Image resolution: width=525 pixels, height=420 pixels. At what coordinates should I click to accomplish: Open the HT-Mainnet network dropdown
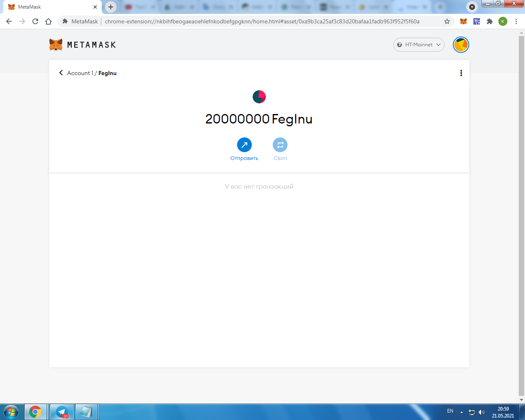(419, 45)
